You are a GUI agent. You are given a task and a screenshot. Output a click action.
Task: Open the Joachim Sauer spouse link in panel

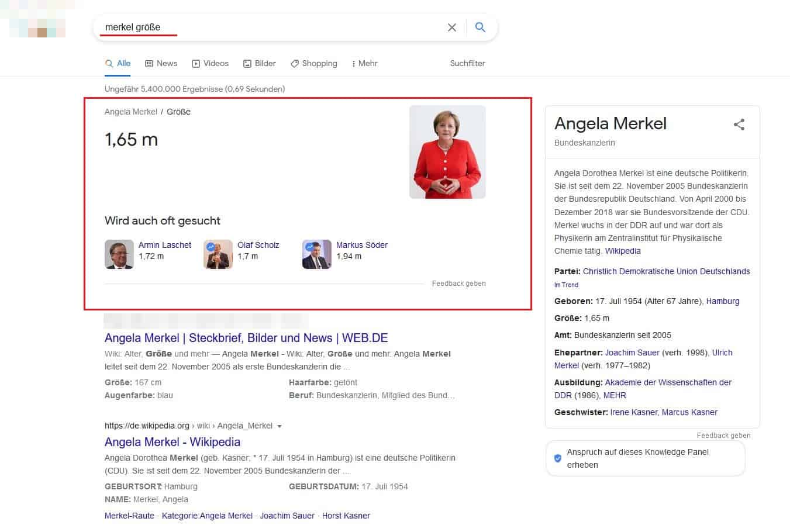click(x=632, y=353)
